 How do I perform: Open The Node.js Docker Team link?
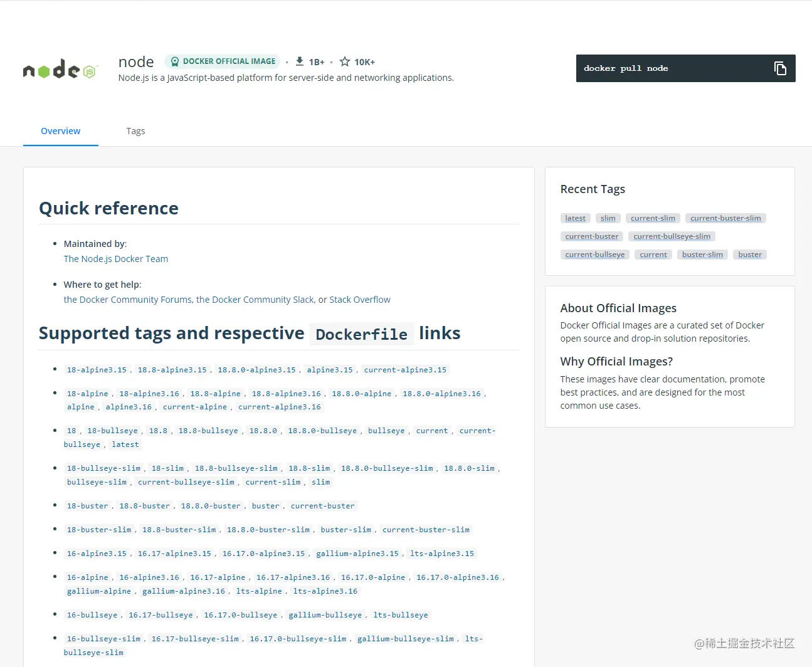[116, 259]
